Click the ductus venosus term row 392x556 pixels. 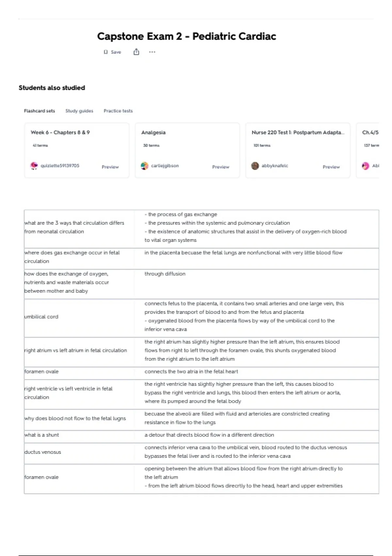[x=201, y=452]
